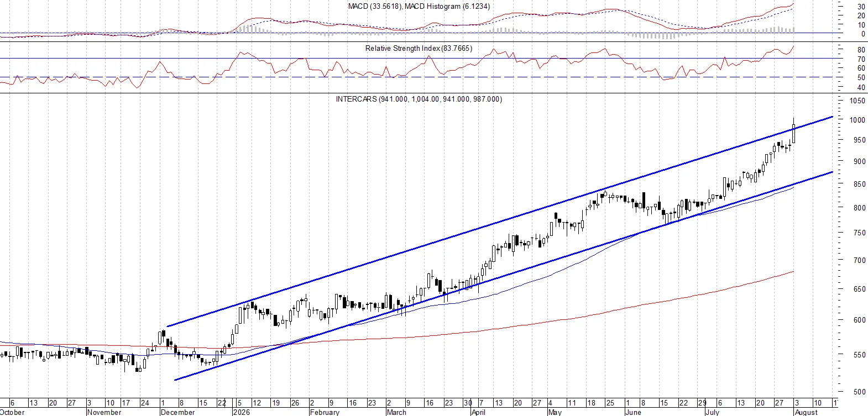Select the Relative Strength Index title
This screenshot has height=416, width=868.
(x=419, y=49)
